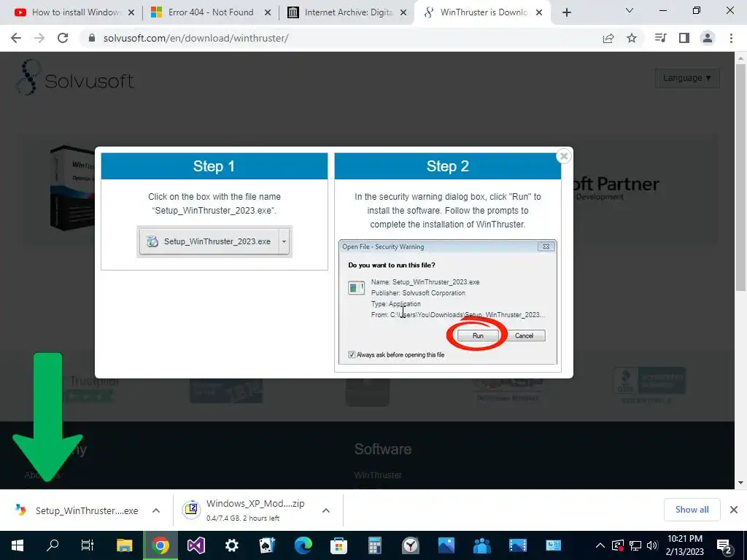Close the Step 1 / Step 2 popup
Screen dimensions: 747x560
564,156
